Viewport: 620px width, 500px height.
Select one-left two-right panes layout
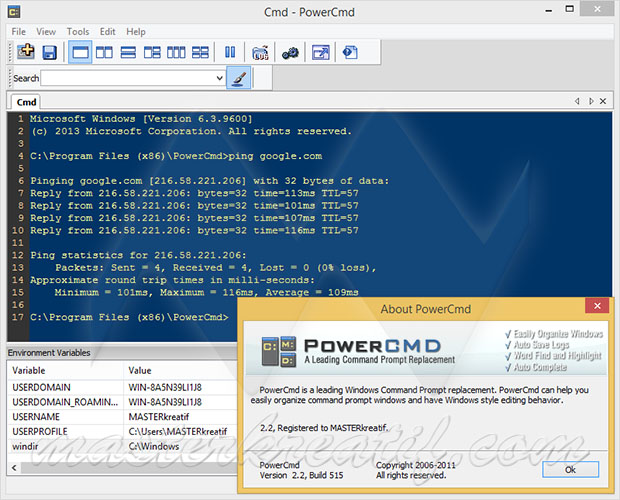click(152, 52)
